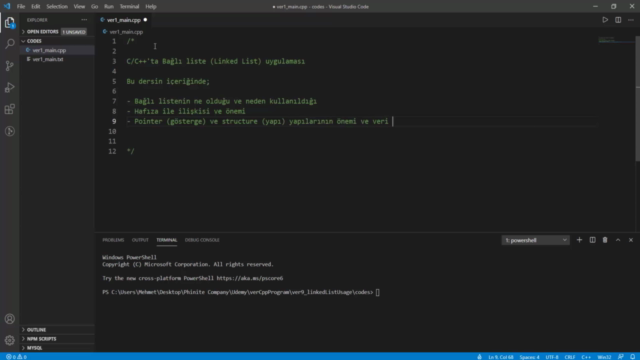Click the editor vertical scrollbar
Image resolution: width=640 pixels, height=360 pixels.
(x=638, y=98)
